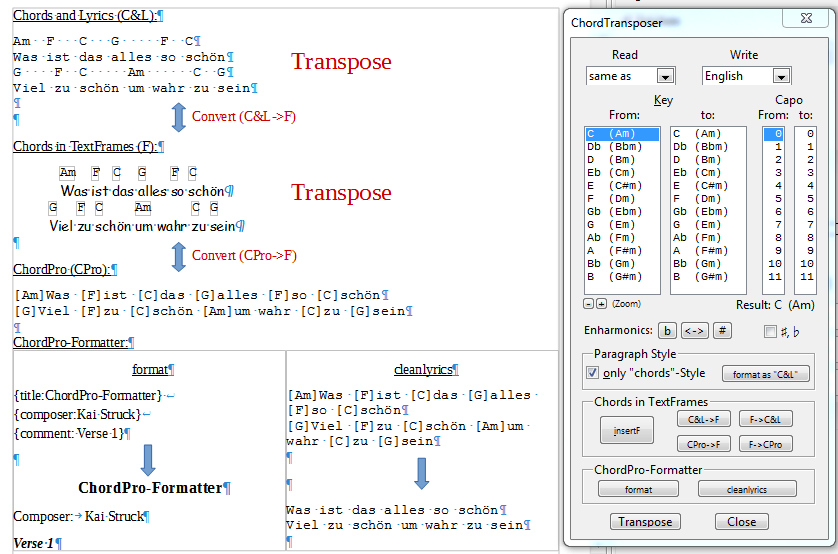Click the sharp '#' enharmonics button
Image resolution: width=838 pixels, height=554 pixels.
point(722,331)
